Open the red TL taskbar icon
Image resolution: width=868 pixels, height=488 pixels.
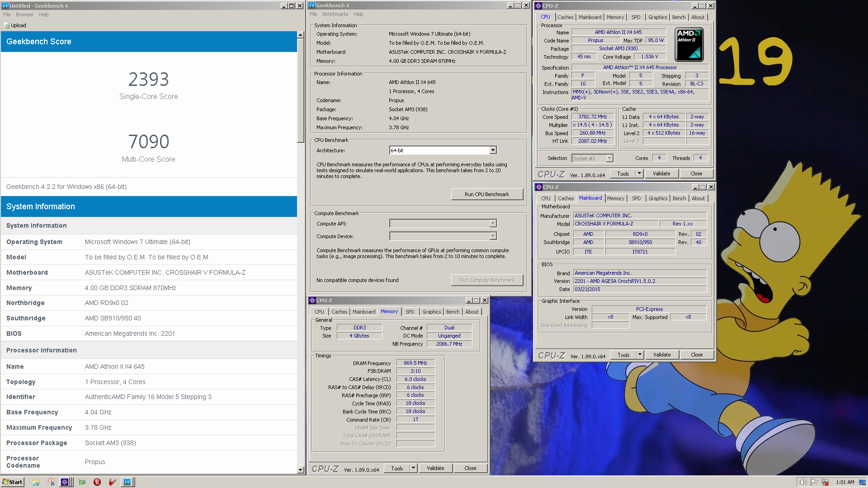97,482
